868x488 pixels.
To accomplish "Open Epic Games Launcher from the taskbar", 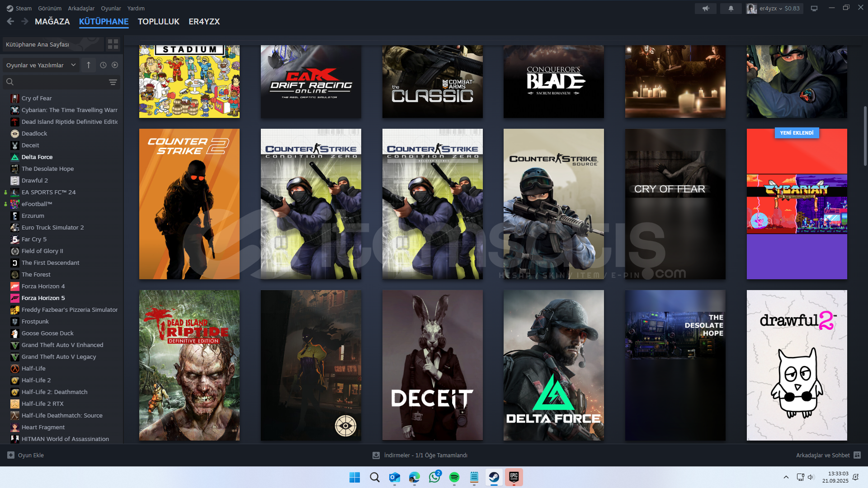I will (x=514, y=477).
